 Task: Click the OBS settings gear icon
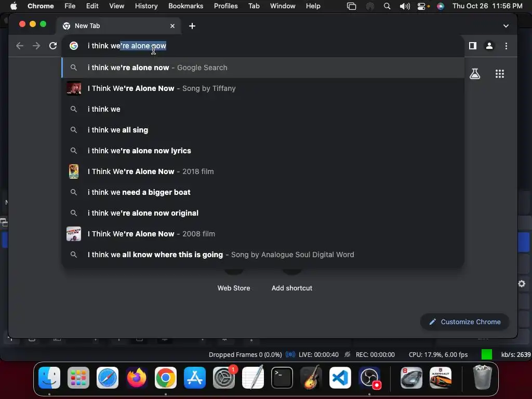(x=522, y=284)
